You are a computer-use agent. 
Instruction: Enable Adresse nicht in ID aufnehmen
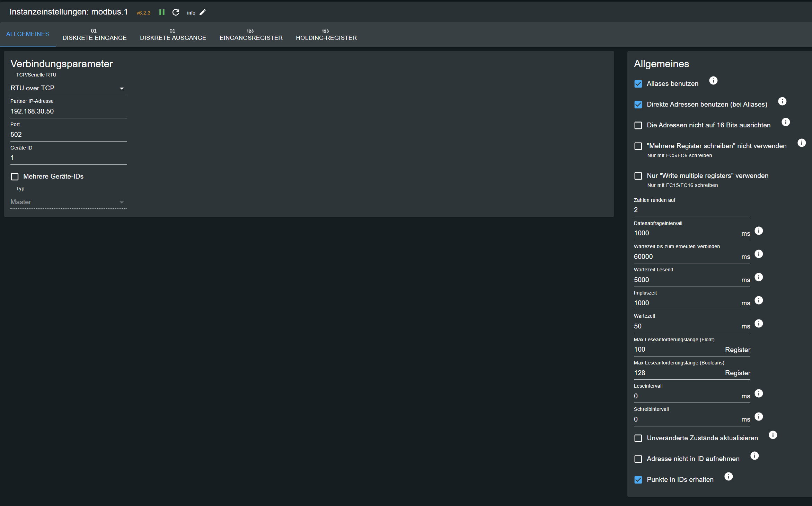638,459
